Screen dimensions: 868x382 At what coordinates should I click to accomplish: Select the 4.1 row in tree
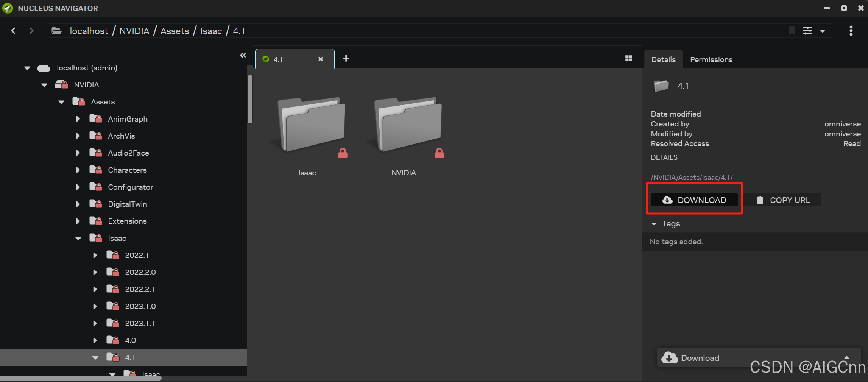123,357
